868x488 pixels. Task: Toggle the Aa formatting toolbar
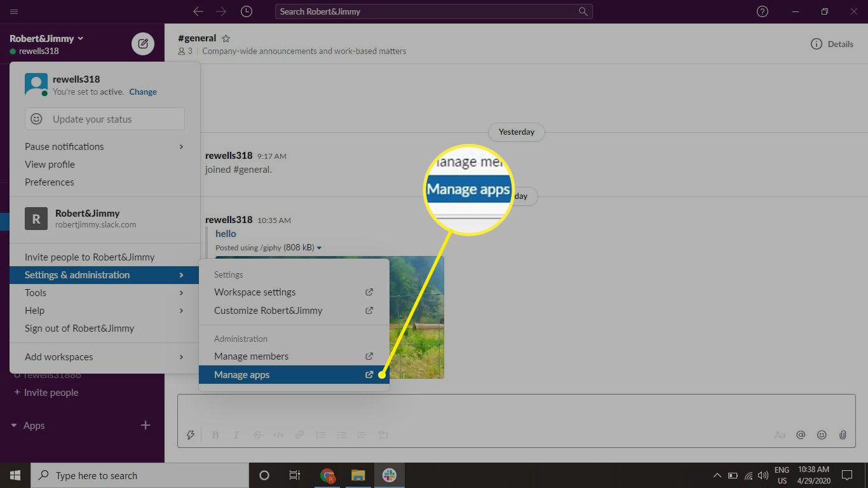point(780,435)
